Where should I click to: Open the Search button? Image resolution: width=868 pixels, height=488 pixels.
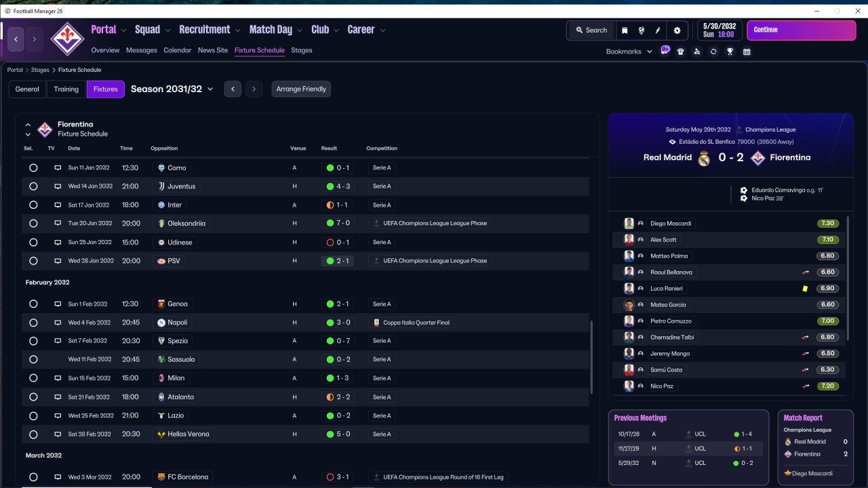pyautogui.click(x=591, y=30)
